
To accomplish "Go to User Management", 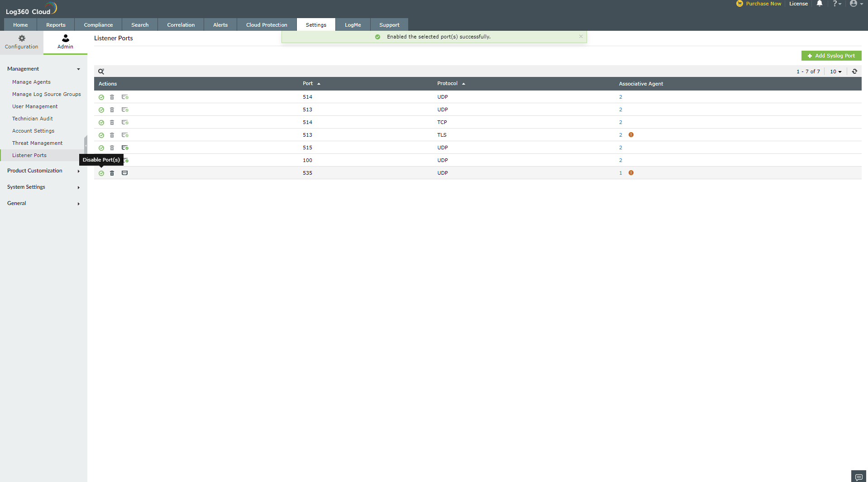I will pyautogui.click(x=35, y=106).
